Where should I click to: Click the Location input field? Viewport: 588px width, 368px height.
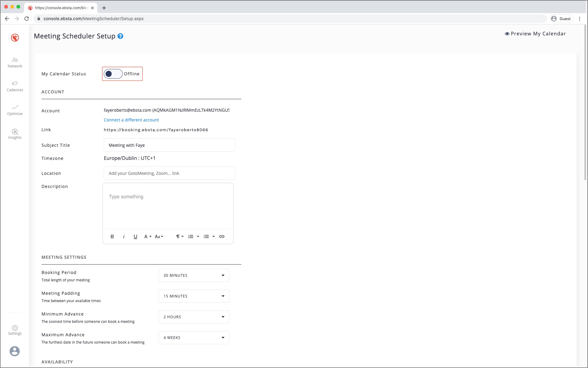(169, 173)
